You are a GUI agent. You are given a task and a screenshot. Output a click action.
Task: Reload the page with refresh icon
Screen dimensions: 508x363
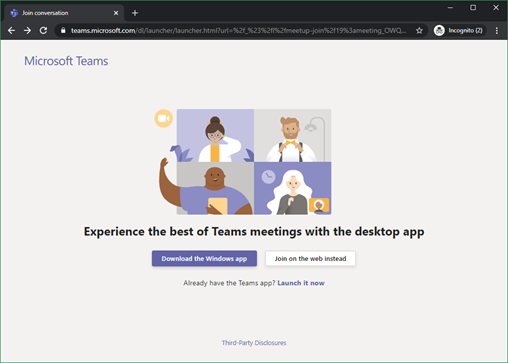43,31
